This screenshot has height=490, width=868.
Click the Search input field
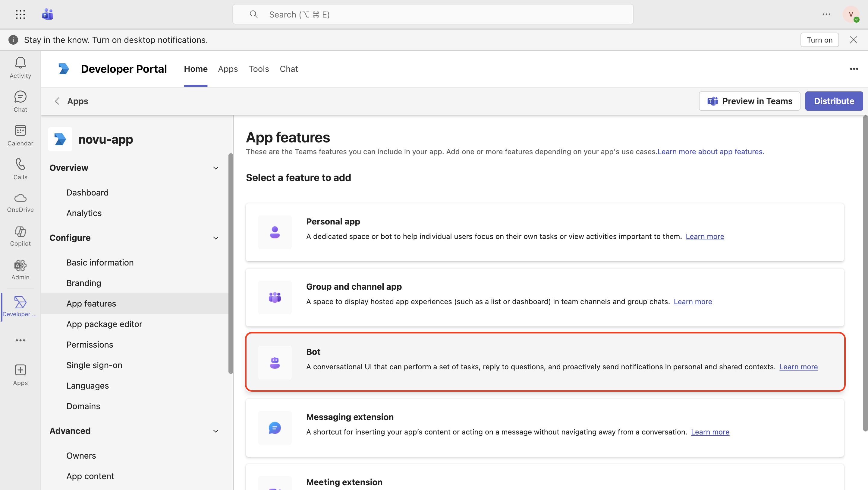point(433,14)
